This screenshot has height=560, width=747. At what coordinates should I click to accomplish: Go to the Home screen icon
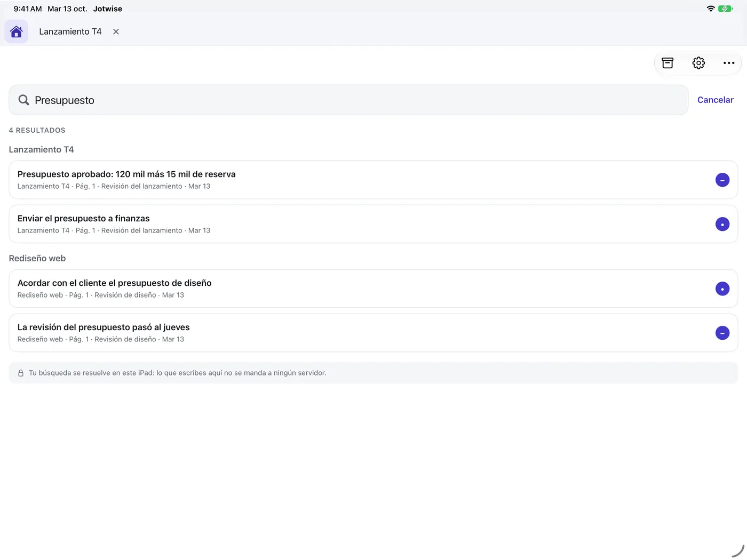(x=16, y=31)
